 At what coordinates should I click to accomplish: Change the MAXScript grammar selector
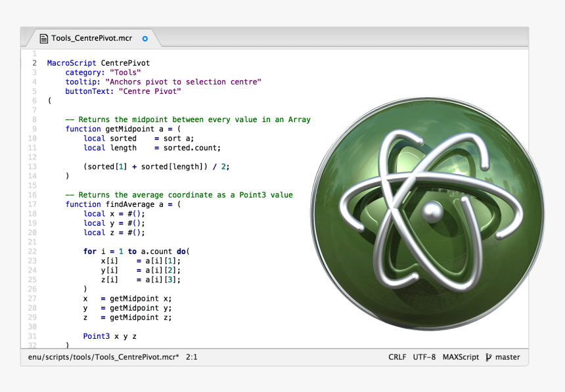(x=461, y=357)
